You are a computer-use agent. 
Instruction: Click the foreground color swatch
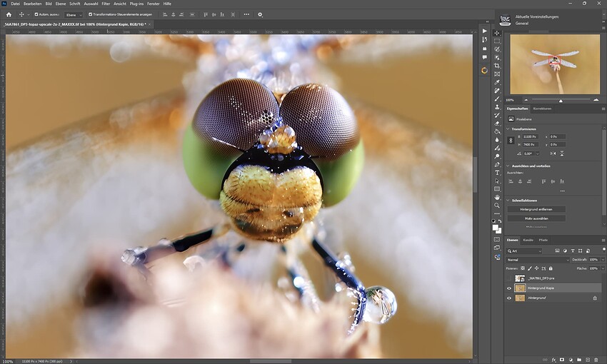point(495,228)
